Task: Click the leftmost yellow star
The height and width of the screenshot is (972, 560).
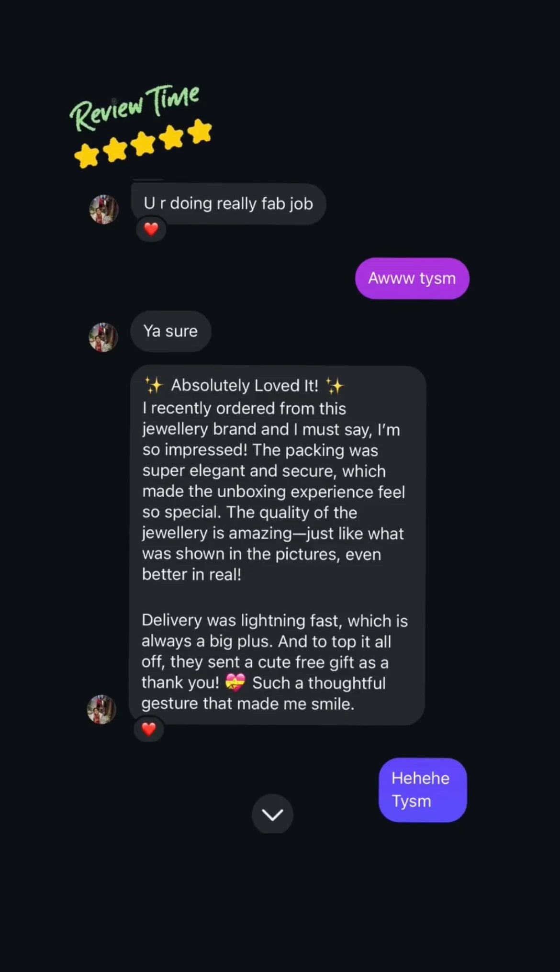Action: (x=87, y=156)
